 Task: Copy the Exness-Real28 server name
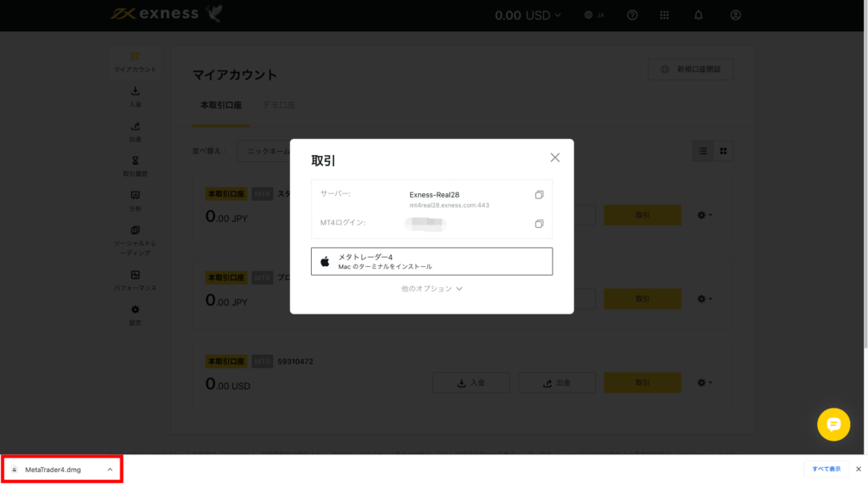[x=538, y=195]
